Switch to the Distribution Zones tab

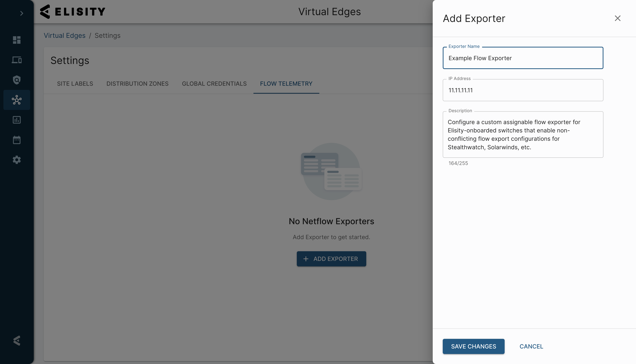click(138, 84)
